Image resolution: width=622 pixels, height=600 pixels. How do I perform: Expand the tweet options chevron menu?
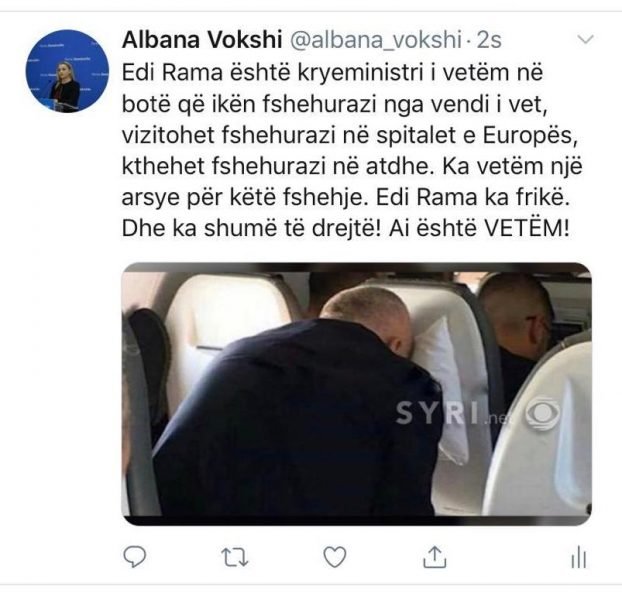pyautogui.click(x=584, y=39)
